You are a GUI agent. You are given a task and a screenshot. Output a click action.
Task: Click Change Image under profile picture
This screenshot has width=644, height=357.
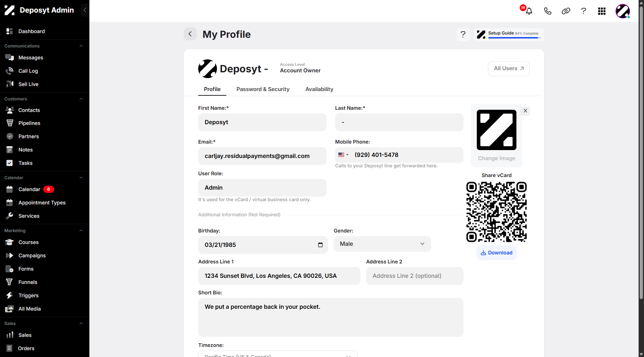[x=497, y=158]
